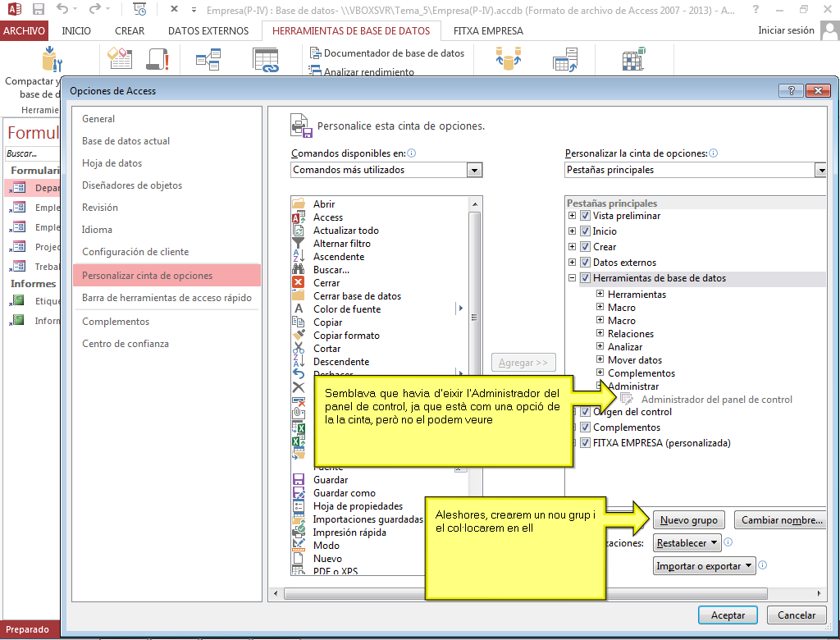Click the Cambiar nombre... button

click(x=782, y=520)
